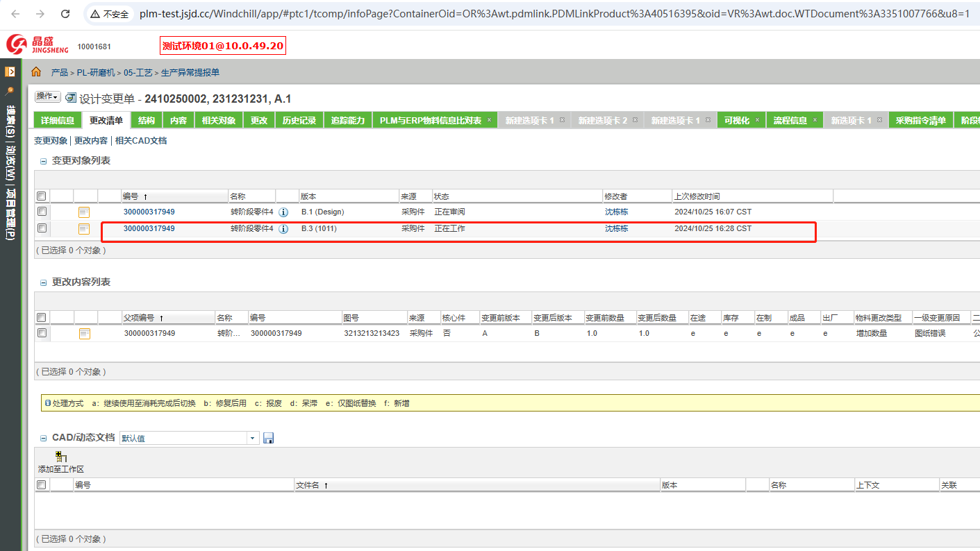Check the header checkbox of the CAD document table
This screenshot has height=551, width=980.
(x=41, y=484)
